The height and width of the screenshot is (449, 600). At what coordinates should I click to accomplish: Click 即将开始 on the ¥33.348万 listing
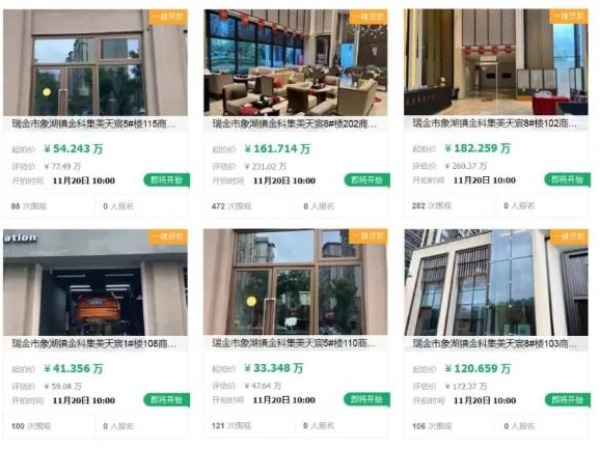[x=367, y=400]
